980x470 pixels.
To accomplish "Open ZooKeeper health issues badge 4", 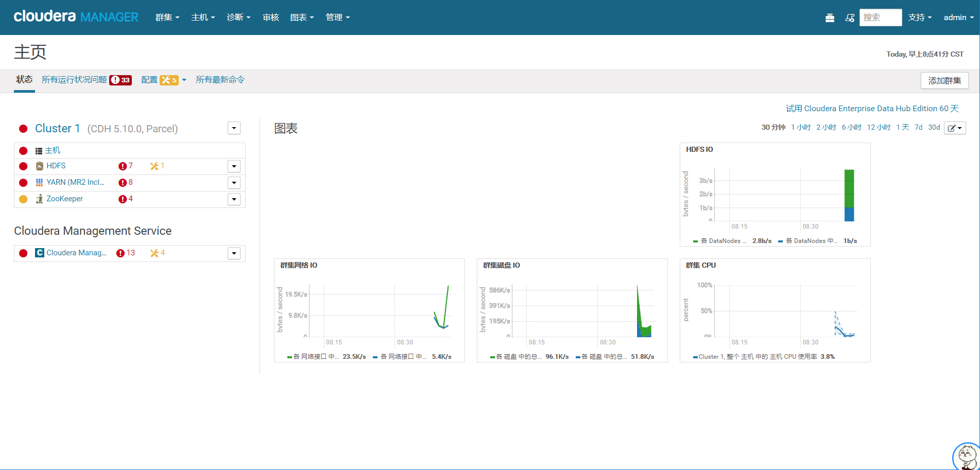I will (126, 199).
